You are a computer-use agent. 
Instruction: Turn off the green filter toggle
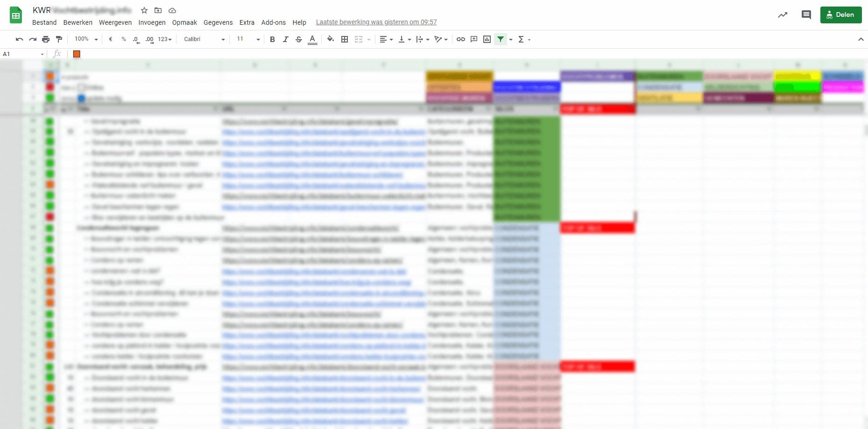[501, 39]
